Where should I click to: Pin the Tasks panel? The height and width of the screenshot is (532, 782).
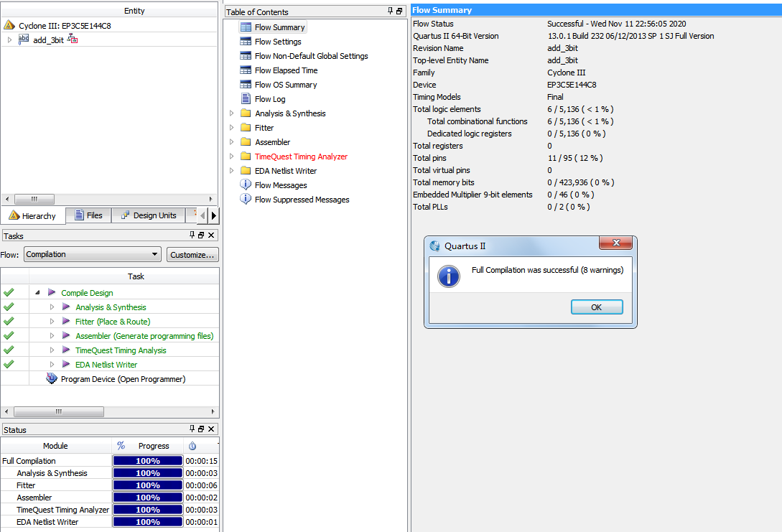(x=192, y=235)
